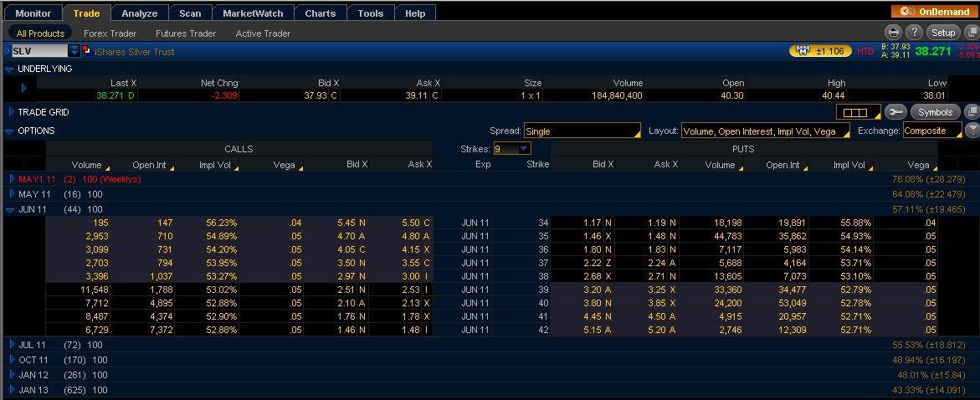980x400 pixels.
Task: Open the question mark help icon
Action: tap(914, 33)
